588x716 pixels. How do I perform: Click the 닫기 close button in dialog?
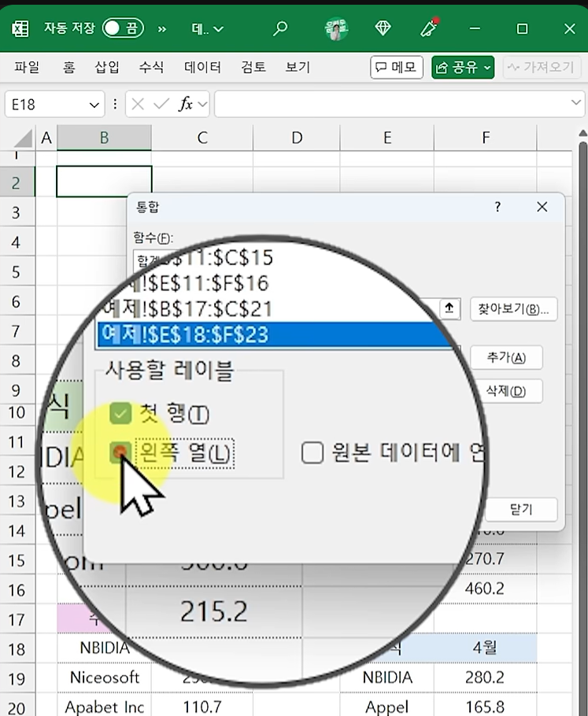coord(521,510)
